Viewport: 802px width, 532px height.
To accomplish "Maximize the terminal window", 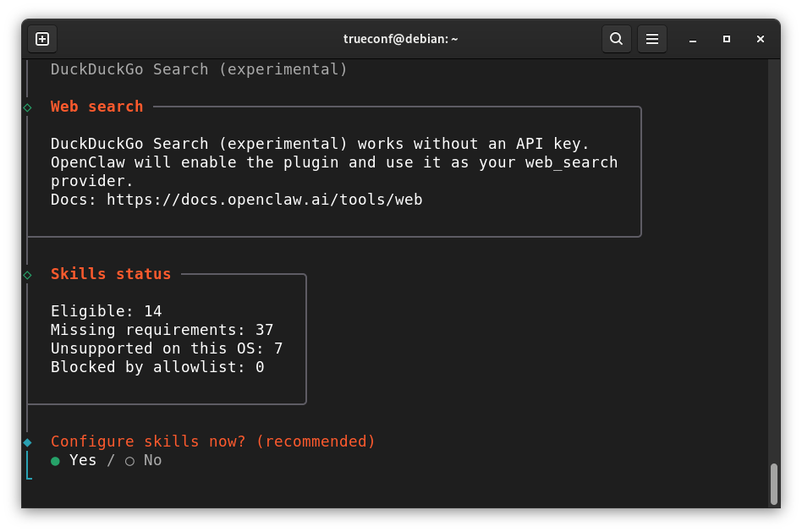I will [x=727, y=39].
